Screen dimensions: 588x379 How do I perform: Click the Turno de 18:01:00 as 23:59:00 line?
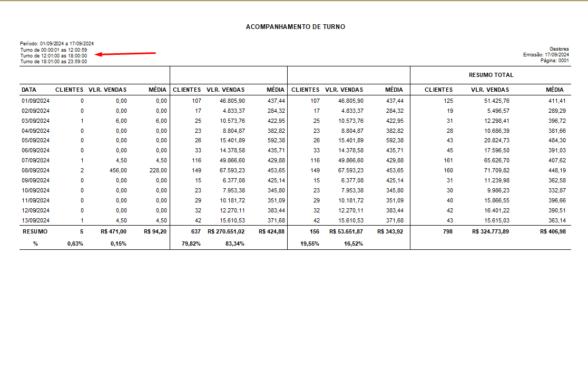coord(54,61)
